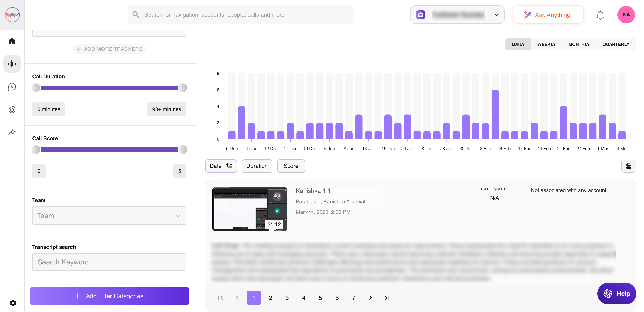This screenshot has width=644, height=312.
Task: Switch chart to MONTHLY view
Action: point(579,44)
